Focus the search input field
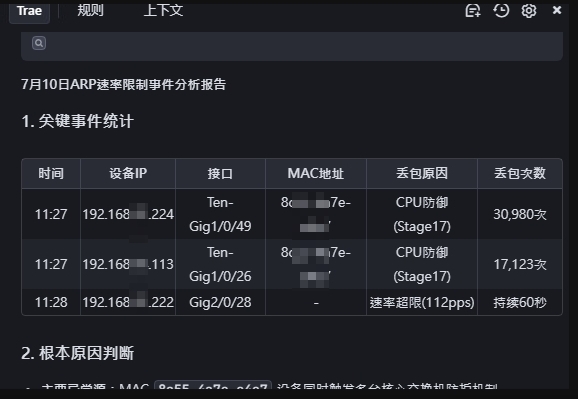This screenshot has height=399, width=578. click(292, 46)
